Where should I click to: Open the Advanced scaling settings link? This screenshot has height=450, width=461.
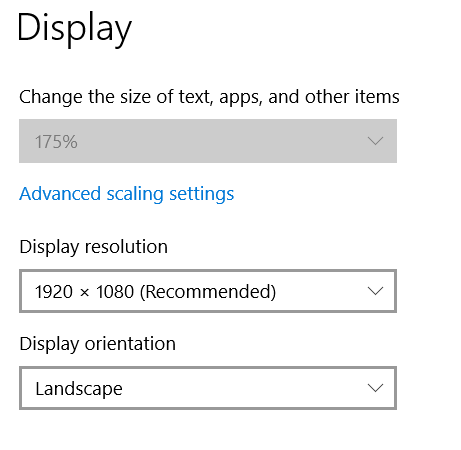[x=127, y=194]
